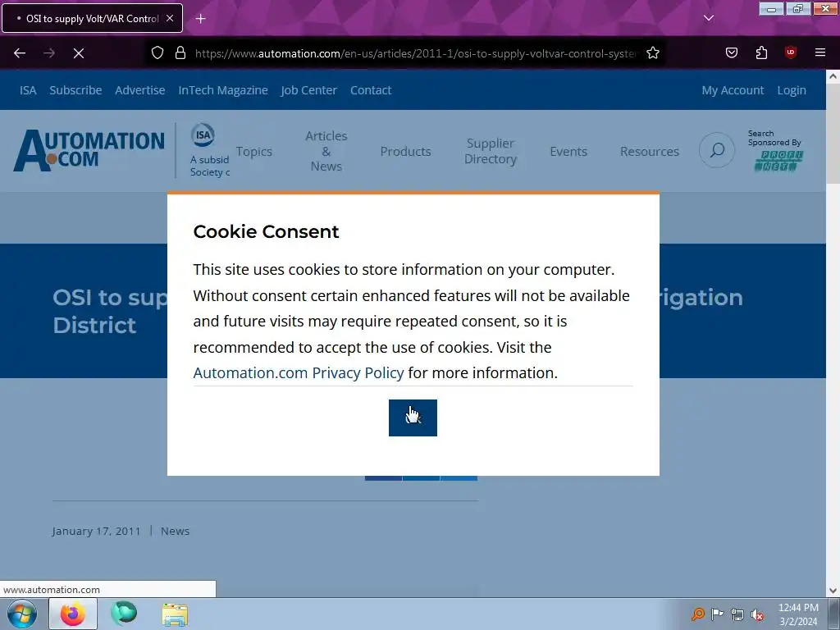Open Automation.com home logo
This screenshot has height=630, width=840.
click(89, 150)
